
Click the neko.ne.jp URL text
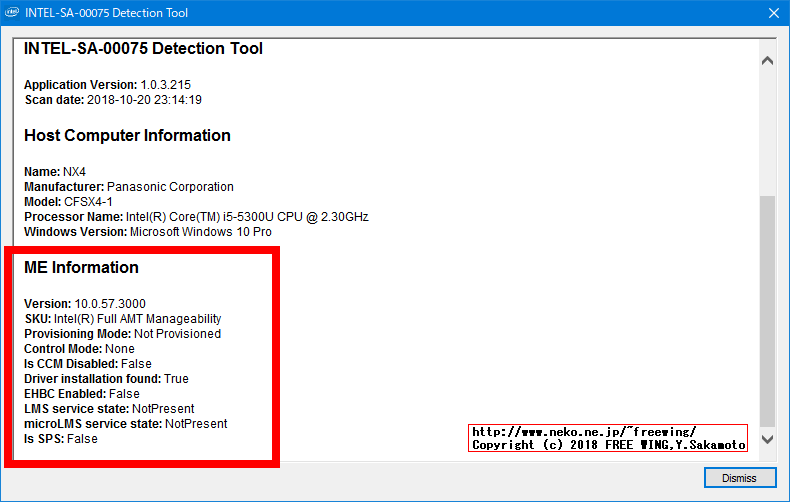[x=583, y=431]
